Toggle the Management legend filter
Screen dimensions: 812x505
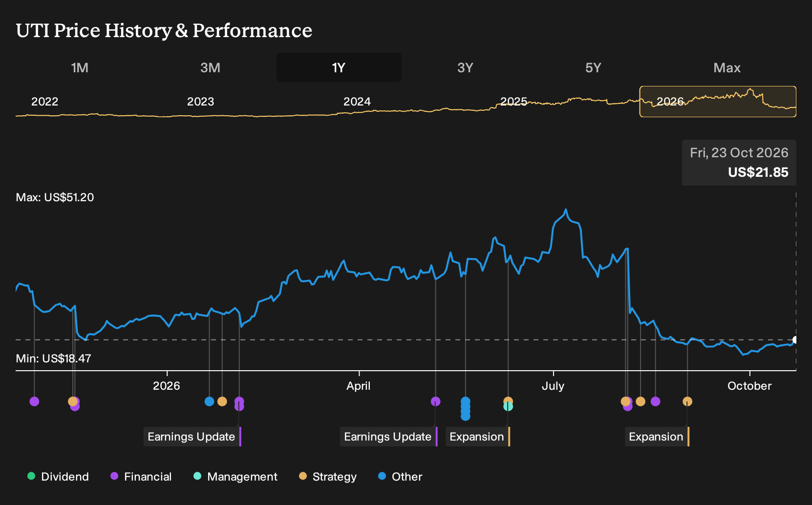[235, 477]
